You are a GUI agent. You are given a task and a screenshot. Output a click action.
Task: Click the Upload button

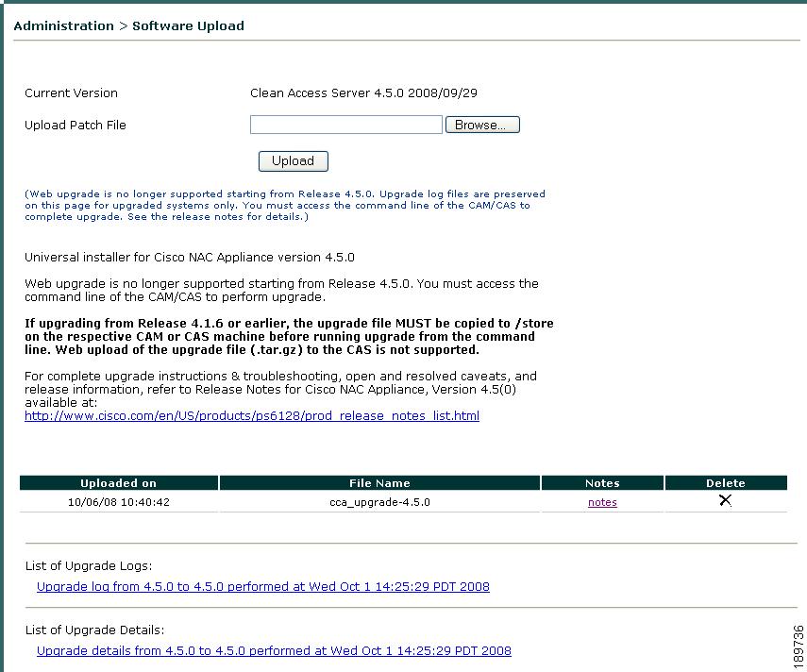coord(293,161)
